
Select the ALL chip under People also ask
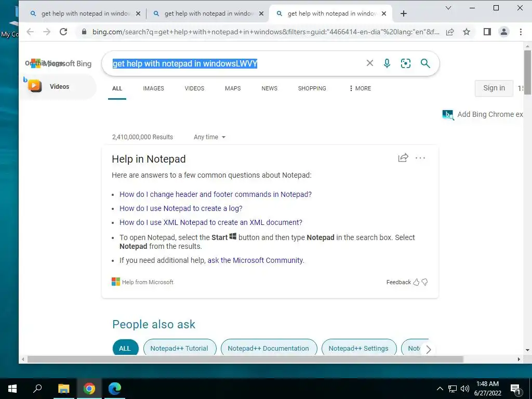(125, 348)
